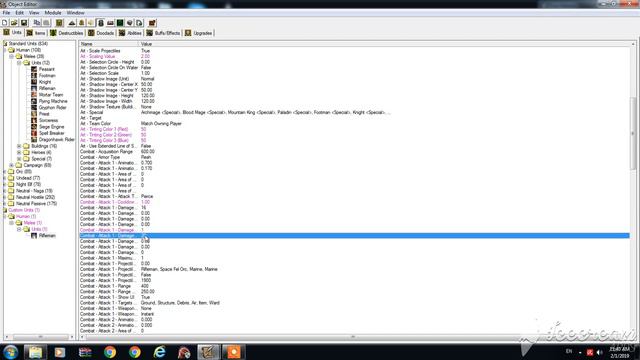Open the Windows Start button
This screenshot has height=360, width=640.
[x=10, y=352]
